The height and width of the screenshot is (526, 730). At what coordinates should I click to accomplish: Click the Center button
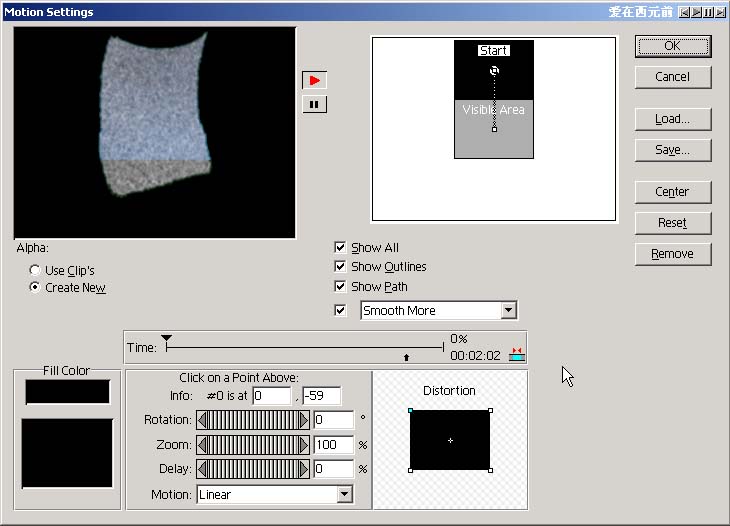673,192
